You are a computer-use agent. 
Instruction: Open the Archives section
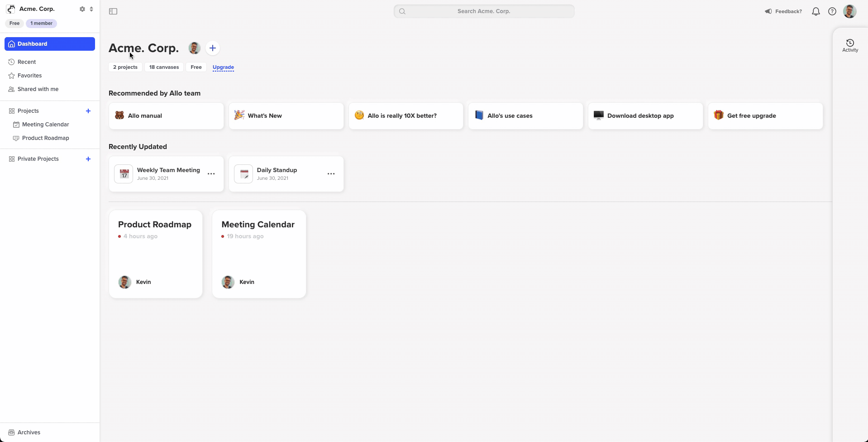tap(29, 432)
